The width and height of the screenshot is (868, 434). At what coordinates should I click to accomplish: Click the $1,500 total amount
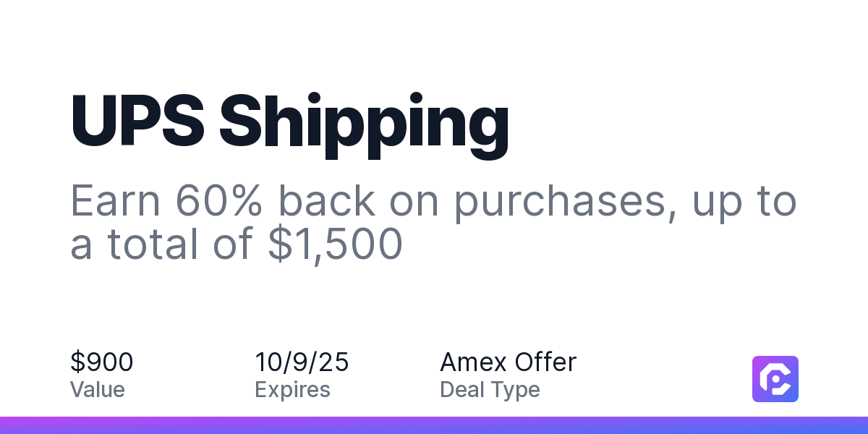point(335,245)
